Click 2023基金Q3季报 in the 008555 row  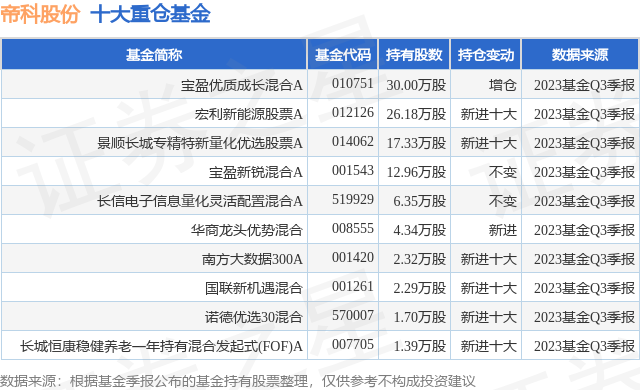point(584,230)
